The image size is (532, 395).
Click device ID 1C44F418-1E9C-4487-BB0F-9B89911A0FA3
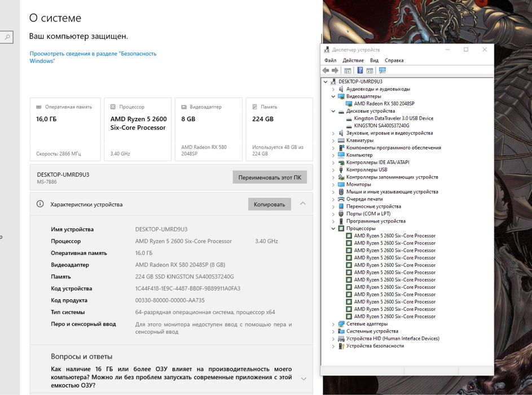point(188,288)
